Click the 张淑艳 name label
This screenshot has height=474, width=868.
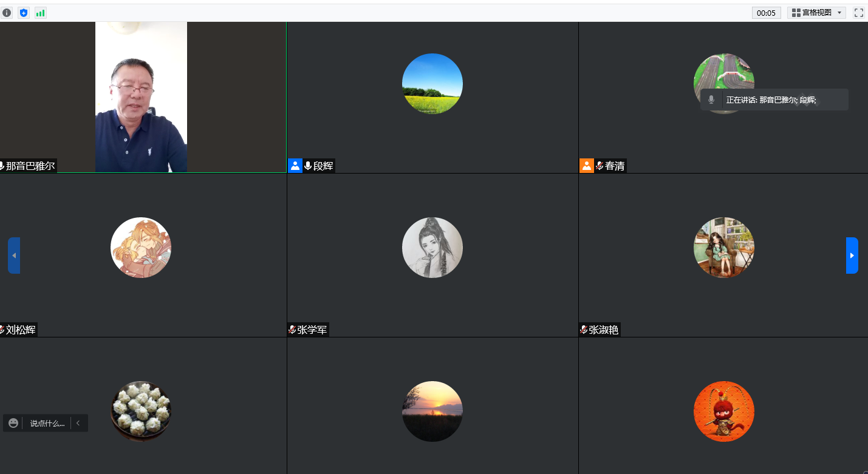(604, 330)
